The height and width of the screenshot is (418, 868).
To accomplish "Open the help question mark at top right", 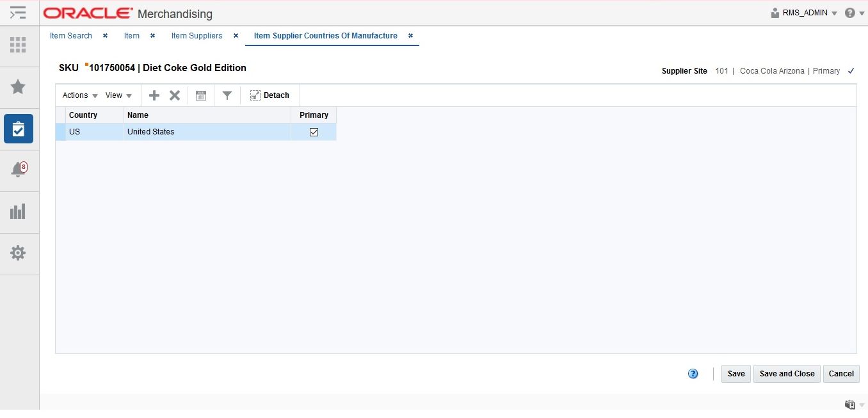I will pos(849,13).
